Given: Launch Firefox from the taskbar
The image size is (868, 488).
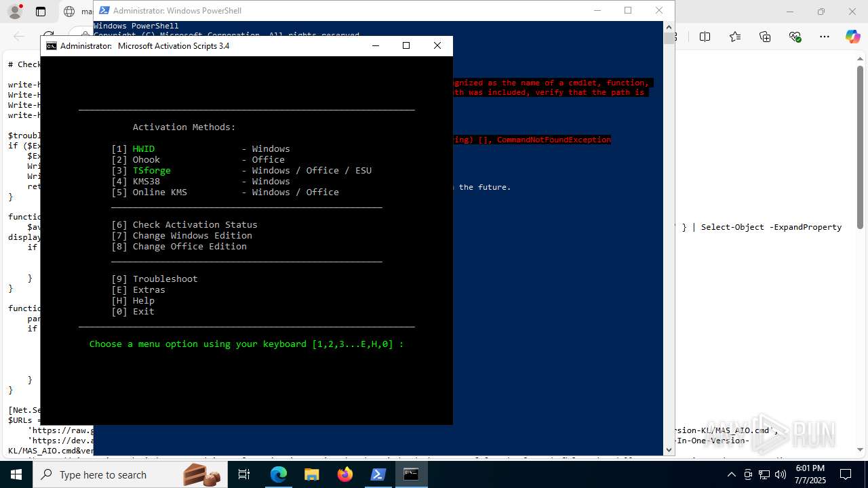Looking at the screenshot, I should [344, 474].
